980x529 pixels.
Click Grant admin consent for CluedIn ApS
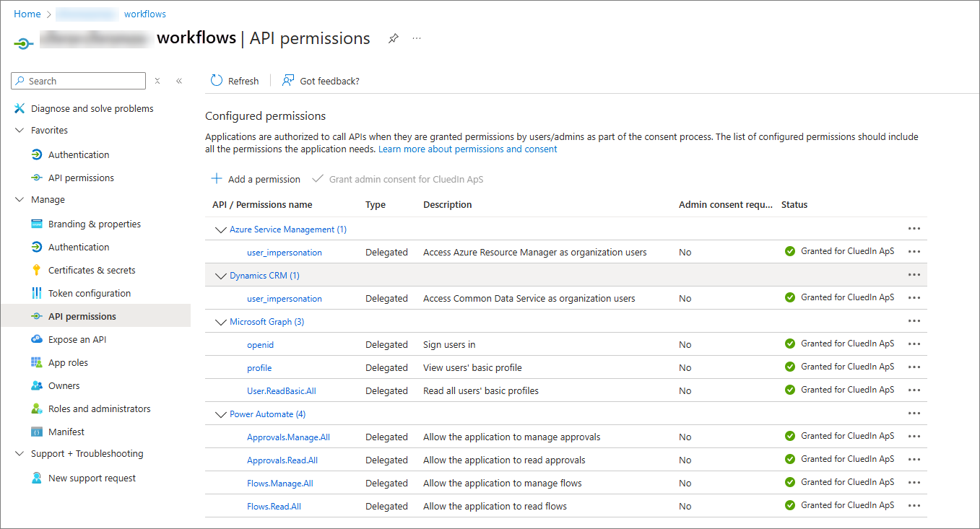pyautogui.click(x=398, y=179)
